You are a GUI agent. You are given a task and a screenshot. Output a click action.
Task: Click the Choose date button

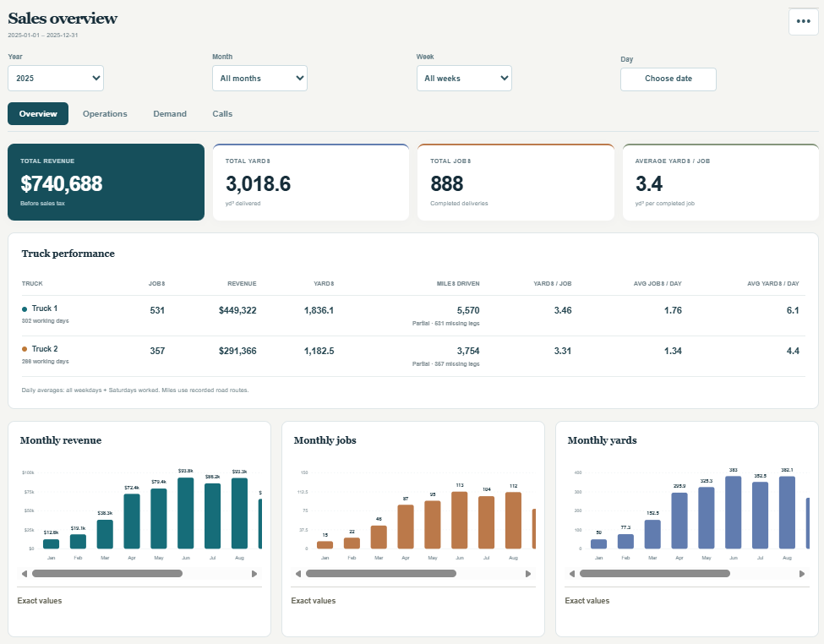(x=668, y=79)
